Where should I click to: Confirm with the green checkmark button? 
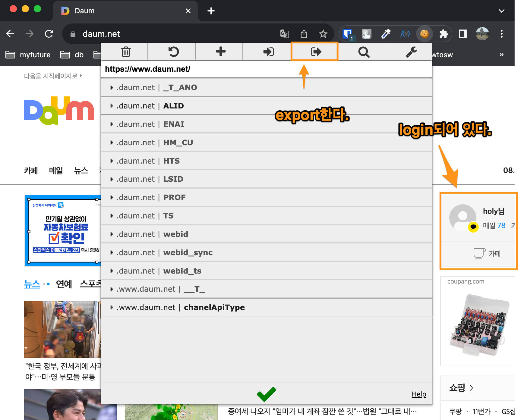(x=266, y=394)
